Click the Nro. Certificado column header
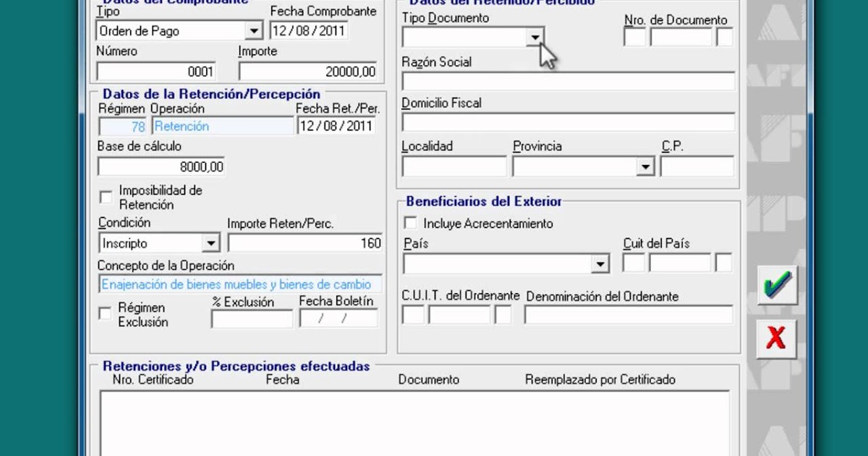Viewport: 868px width, 456px height. [x=153, y=379]
